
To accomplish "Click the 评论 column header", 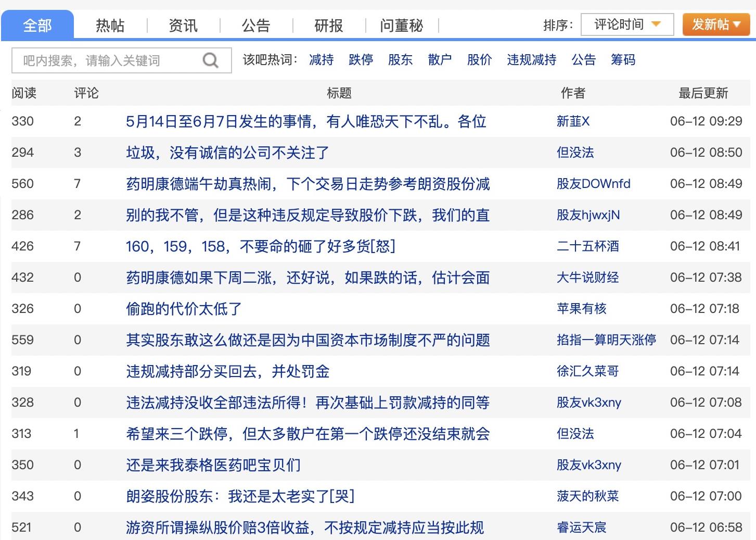I will tap(86, 93).
